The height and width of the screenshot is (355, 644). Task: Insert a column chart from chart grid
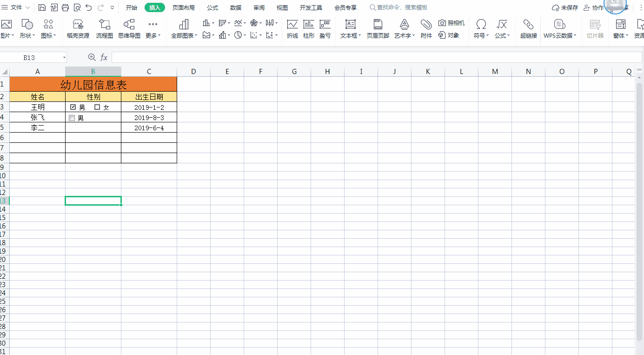[206, 23]
